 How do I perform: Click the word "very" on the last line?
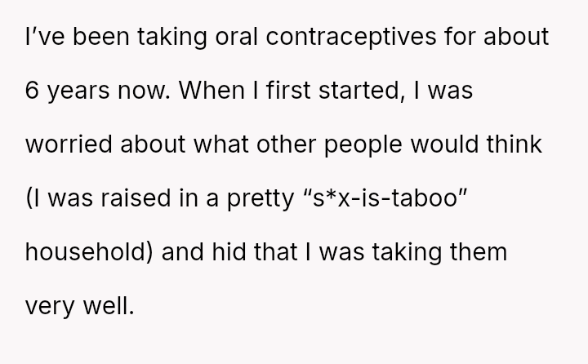[x=47, y=305]
